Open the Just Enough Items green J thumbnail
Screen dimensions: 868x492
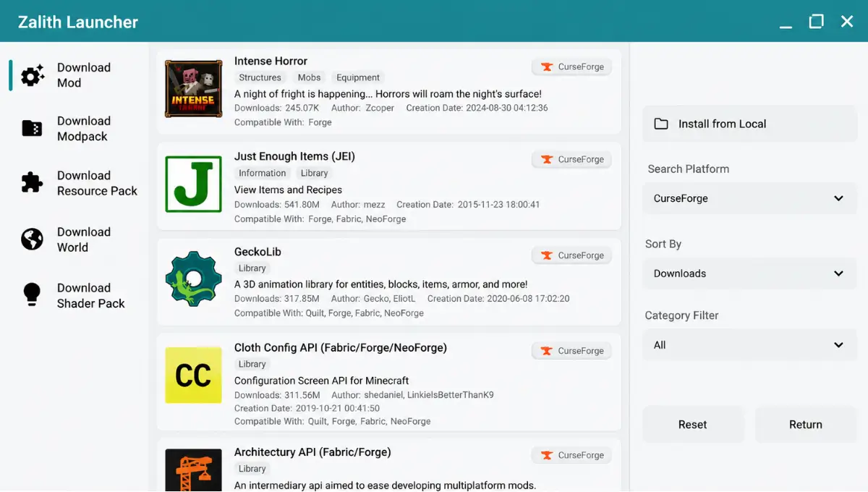pos(193,184)
